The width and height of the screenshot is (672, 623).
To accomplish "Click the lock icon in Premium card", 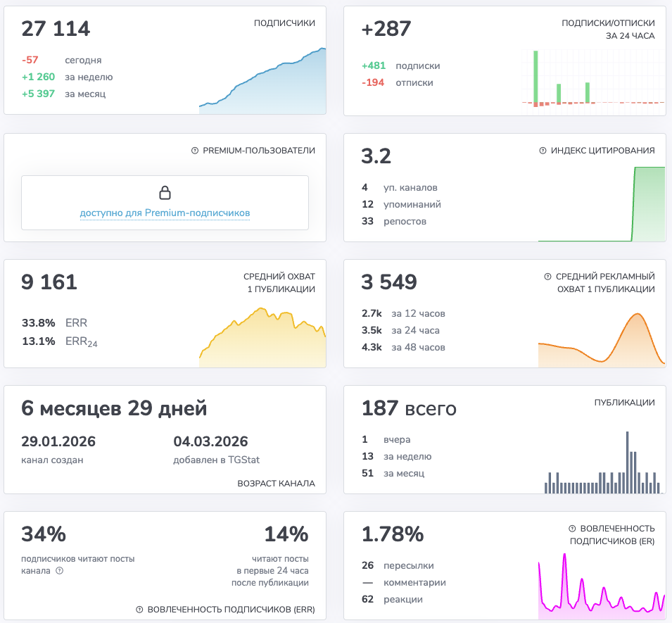I will tap(165, 193).
